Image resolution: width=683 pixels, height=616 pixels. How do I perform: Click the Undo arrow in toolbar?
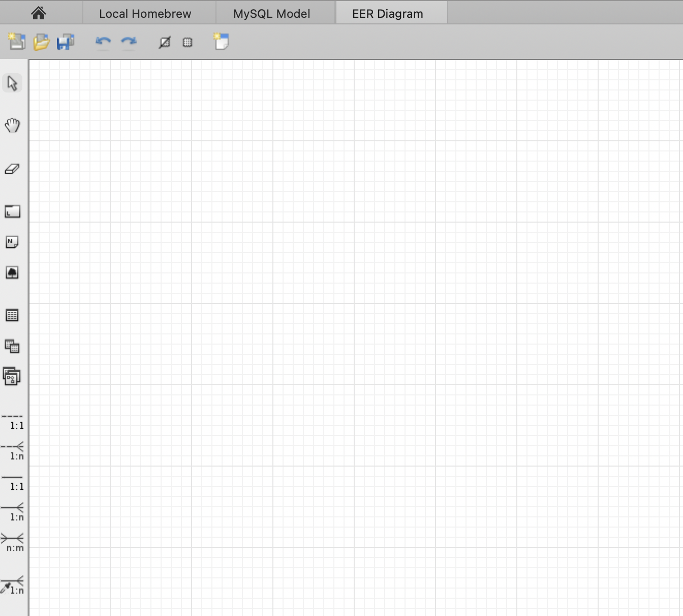click(x=103, y=42)
